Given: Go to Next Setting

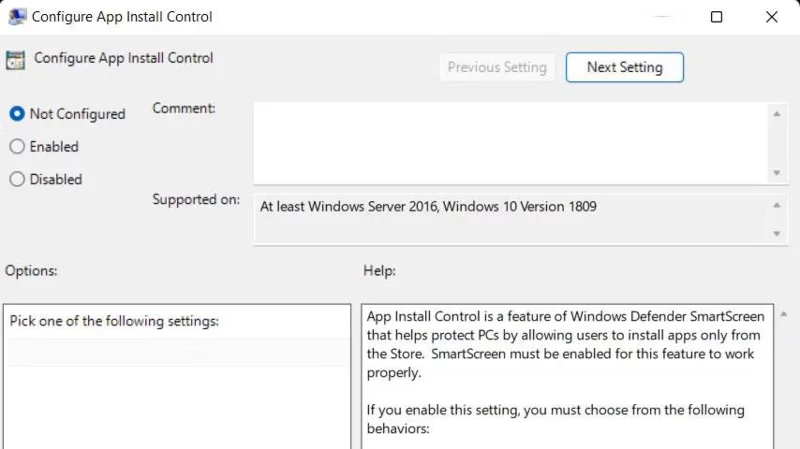Looking at the screenshot, I should pyautogui.click(x=624, y=67).
